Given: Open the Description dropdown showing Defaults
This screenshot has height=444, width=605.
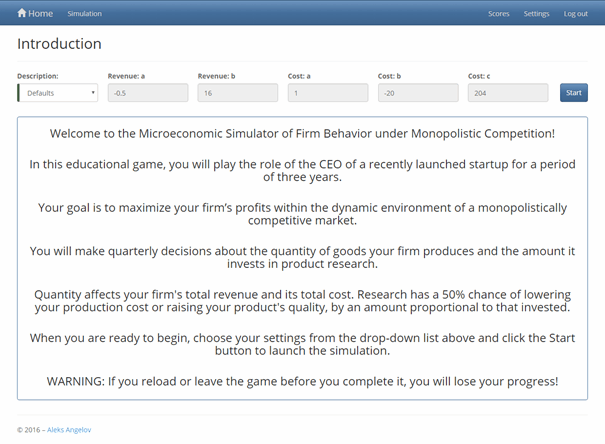Looking at the screenshot, I should (56, 93).
